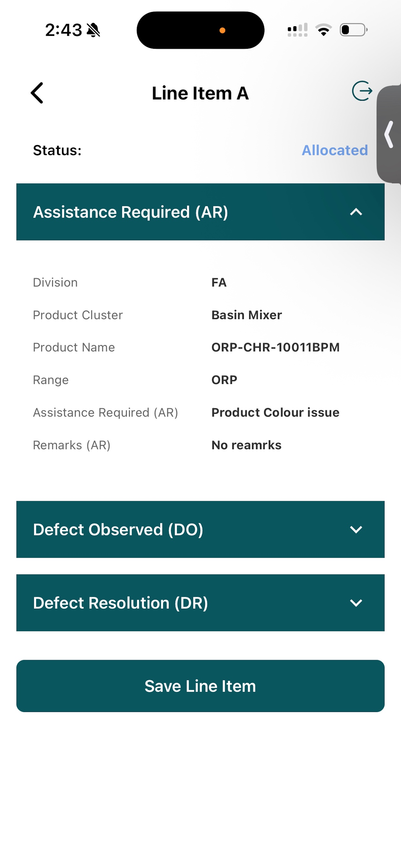Select the Defect Observed (DO) header
The width and height of the screenshot is (401, 868).
click(200, 529)
